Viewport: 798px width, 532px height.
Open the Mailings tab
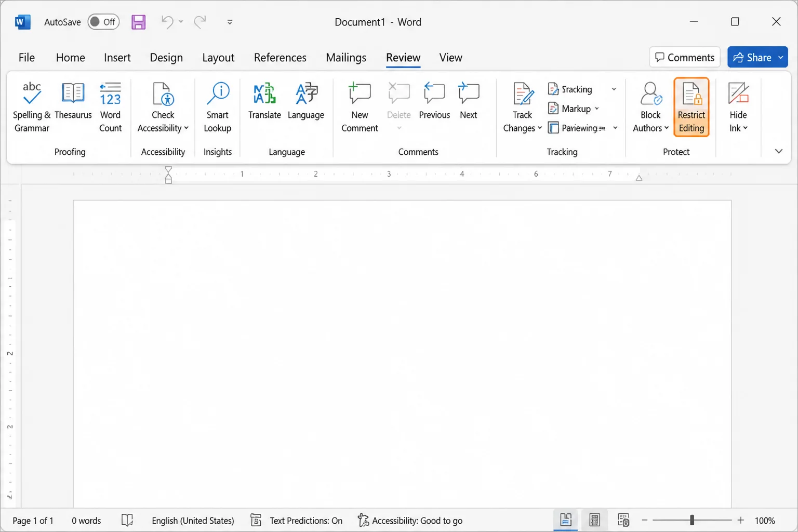click(346, 58)
